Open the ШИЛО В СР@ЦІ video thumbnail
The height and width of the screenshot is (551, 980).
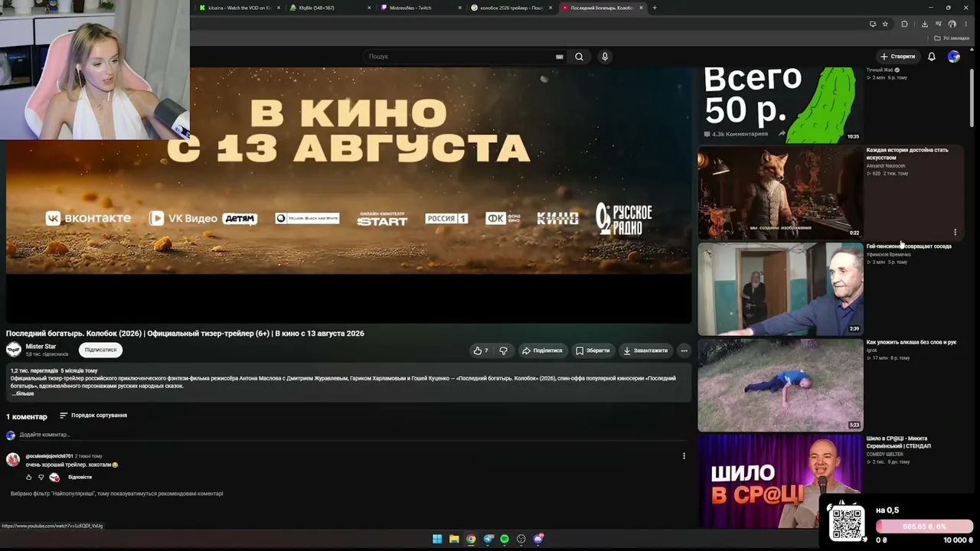coord(780,481)
